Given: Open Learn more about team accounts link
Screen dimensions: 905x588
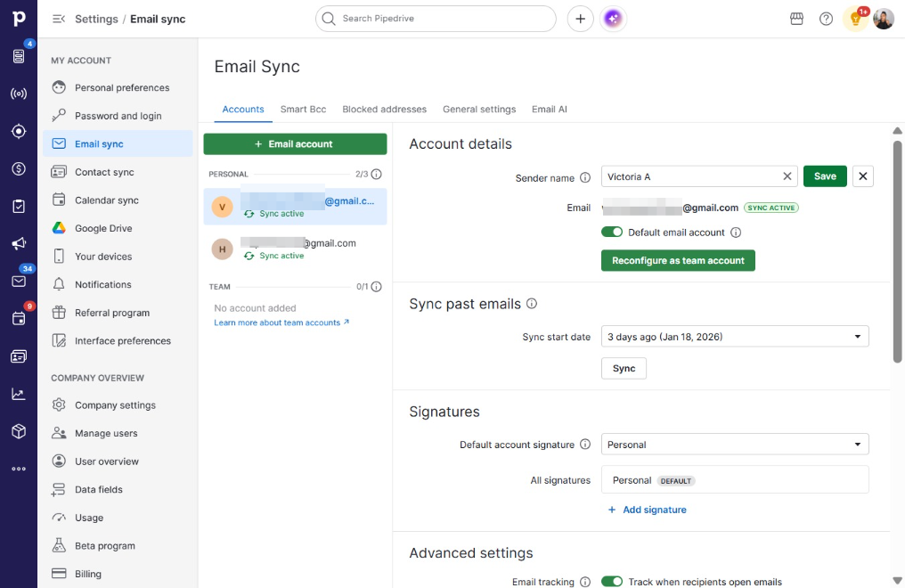Looking at the screenshot, I should [x=281, y=323].
